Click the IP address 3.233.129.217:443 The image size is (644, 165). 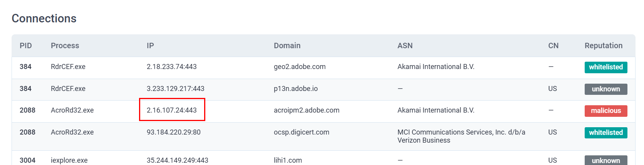click(176, 89)
